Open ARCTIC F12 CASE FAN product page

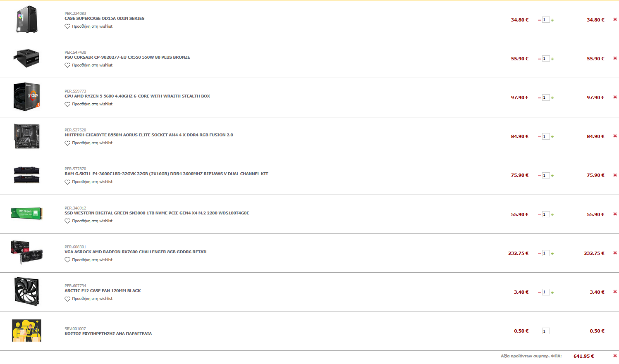coord(103,291)
